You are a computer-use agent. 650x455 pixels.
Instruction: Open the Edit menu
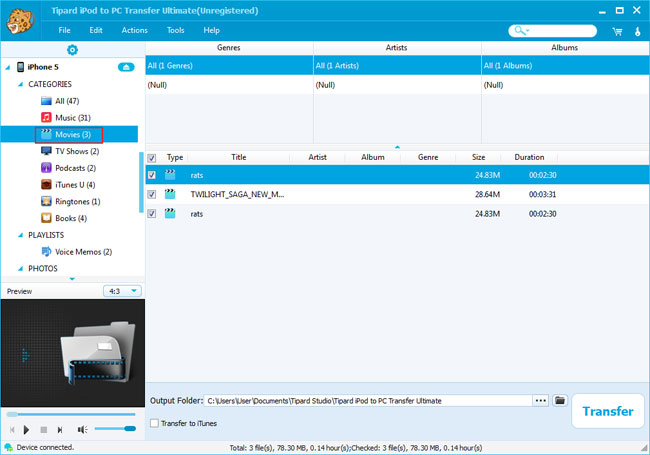point(96,30)
